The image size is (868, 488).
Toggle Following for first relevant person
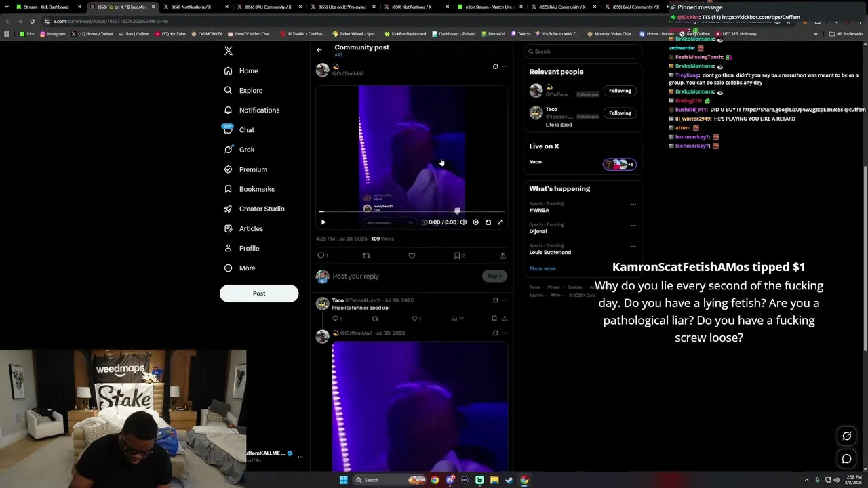click(x=620, y=91)
